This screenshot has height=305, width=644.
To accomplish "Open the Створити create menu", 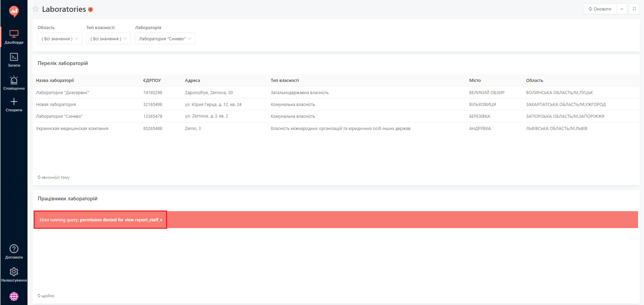I will [x=14, y=105].
